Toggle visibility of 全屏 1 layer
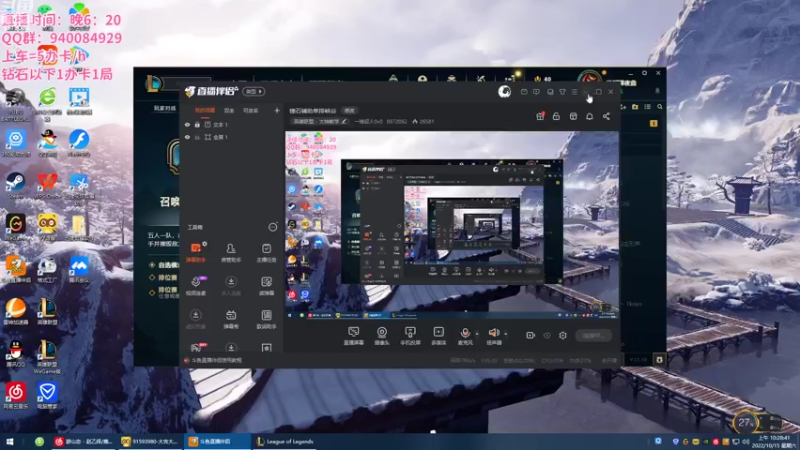Screen dimensions: 800x450 pos(187,137)
